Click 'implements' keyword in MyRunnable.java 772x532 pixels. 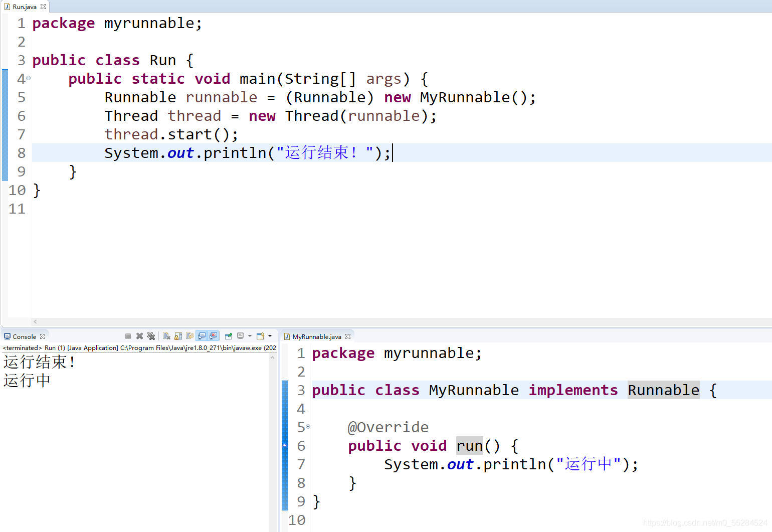pyautogui.click(x=573, y=390)
